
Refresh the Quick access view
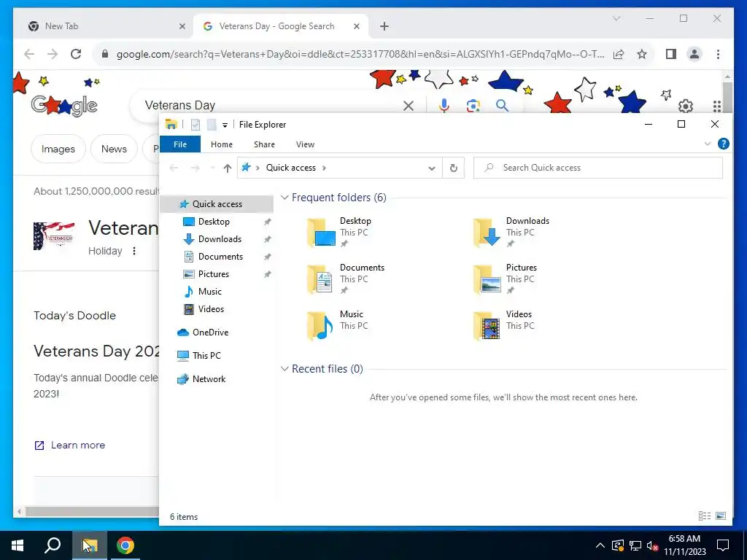tap(454, 168)
